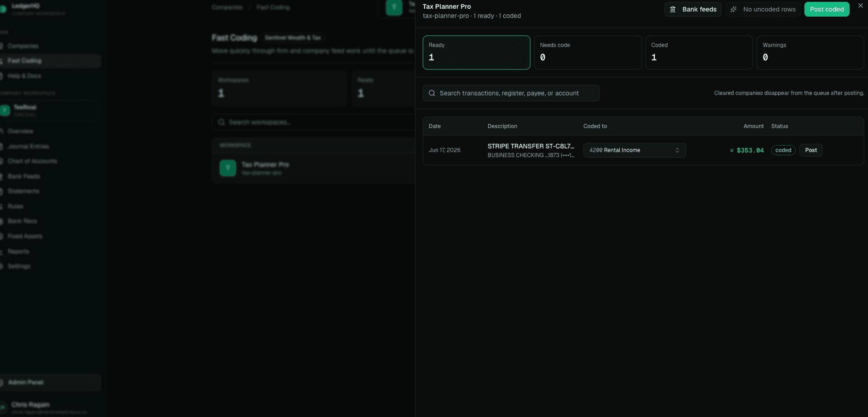Click the incoming arrow icon beside $353.04

[732, 150]
